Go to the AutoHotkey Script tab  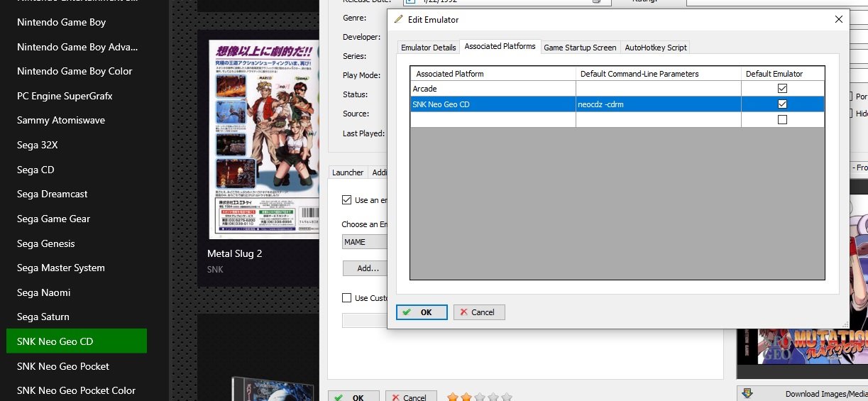[655, 48]
